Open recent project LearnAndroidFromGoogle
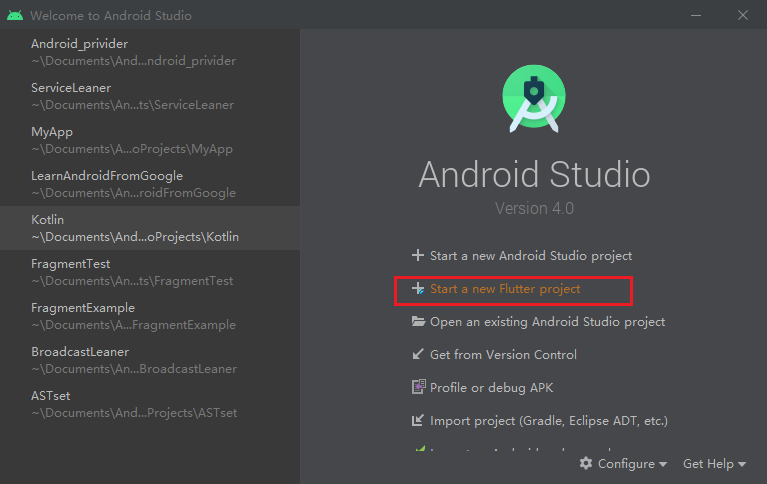This screenshot has width=767, height=484. pyautogui.click(x=150, y=184)
